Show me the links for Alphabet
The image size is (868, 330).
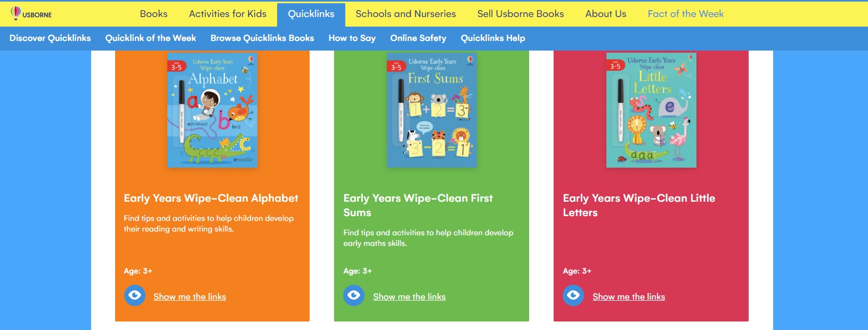pos(190,297)
